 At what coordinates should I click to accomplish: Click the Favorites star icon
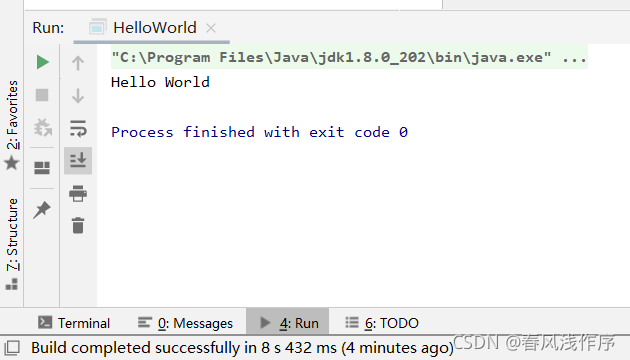12,163
